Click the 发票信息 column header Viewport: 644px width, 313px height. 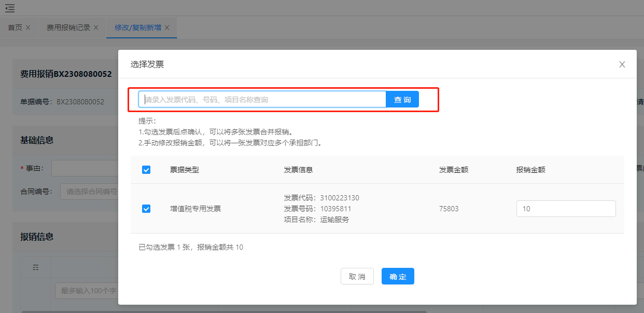click(298, 170)
